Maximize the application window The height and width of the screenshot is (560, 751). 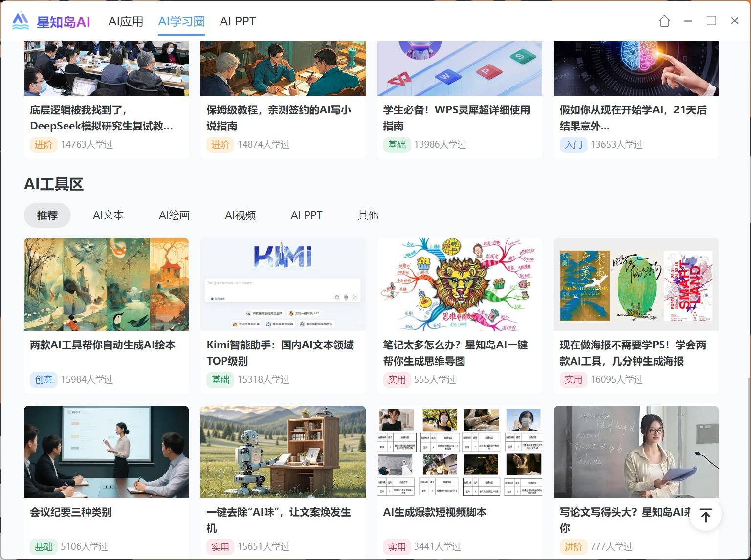(x=711, y=21)
